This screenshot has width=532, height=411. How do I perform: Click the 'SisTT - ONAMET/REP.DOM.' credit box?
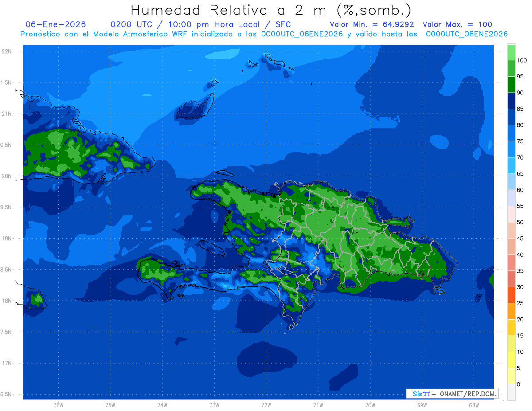[x=452, y=394]
